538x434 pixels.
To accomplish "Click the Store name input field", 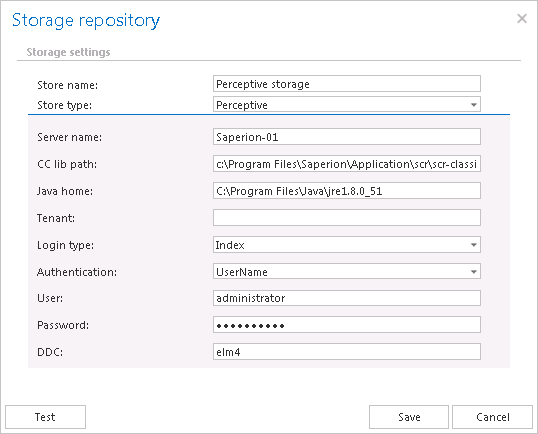I will (x=347, y=84).
